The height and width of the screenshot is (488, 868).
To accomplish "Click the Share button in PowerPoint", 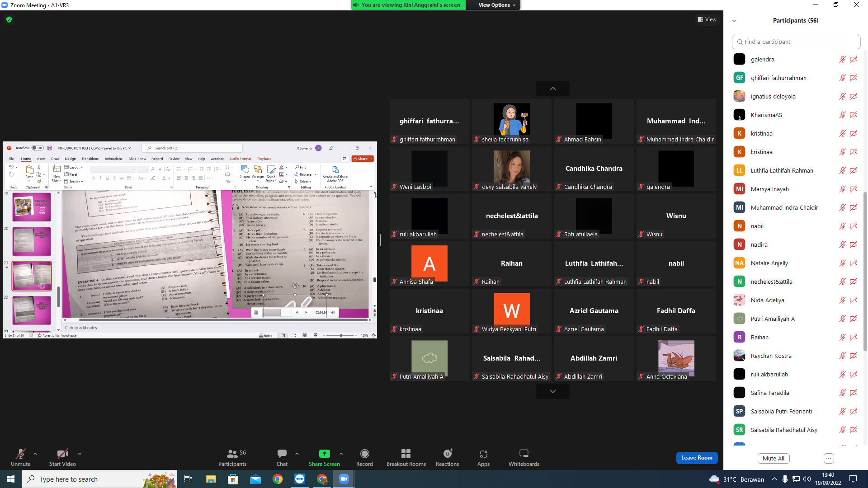I will tap(363, 159).
